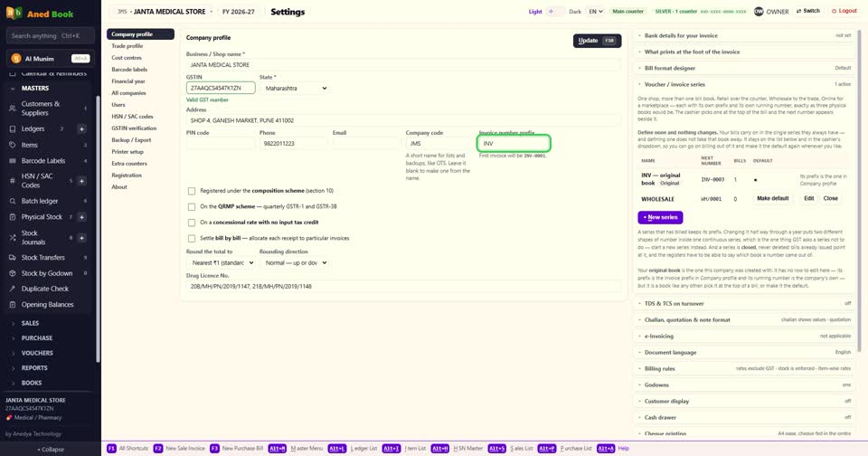This screenshot has height=456, width=868.
Task: Click the Update button
Action: (597, 41)
